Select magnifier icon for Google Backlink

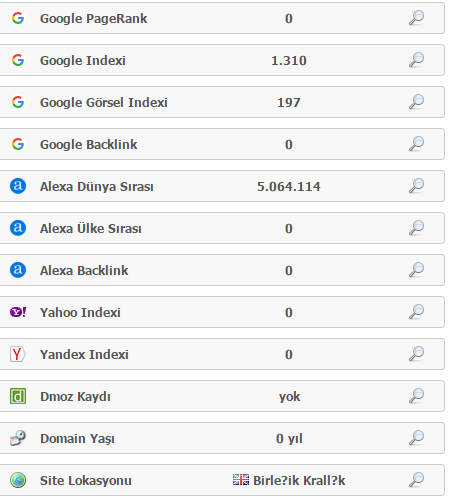tap(416, 144)
